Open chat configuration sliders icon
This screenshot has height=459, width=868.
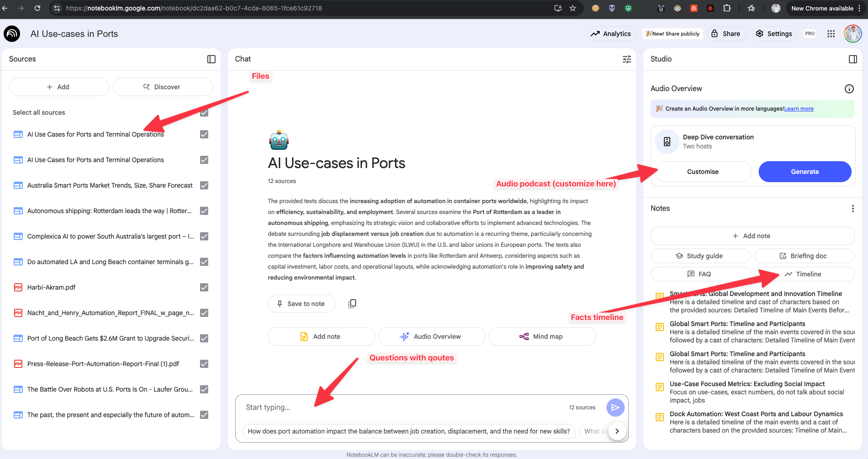[627, 59]
